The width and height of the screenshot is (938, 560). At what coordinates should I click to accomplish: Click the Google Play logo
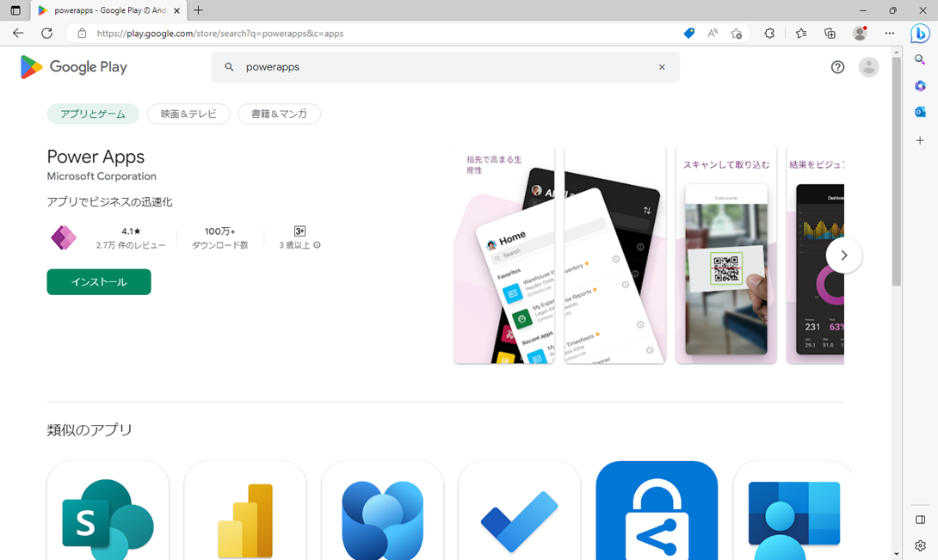[x=74, y=67]
